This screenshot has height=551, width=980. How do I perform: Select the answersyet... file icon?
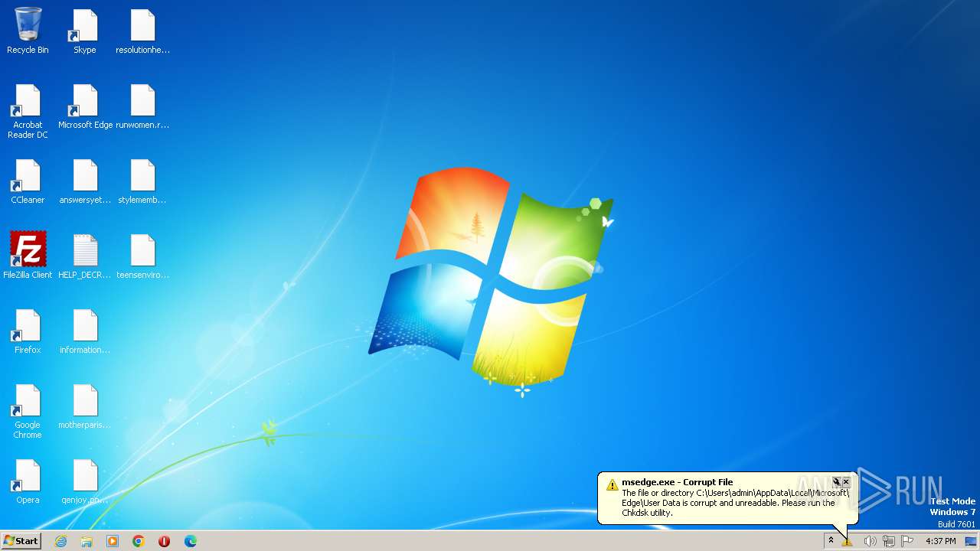(x=85, y=181)
